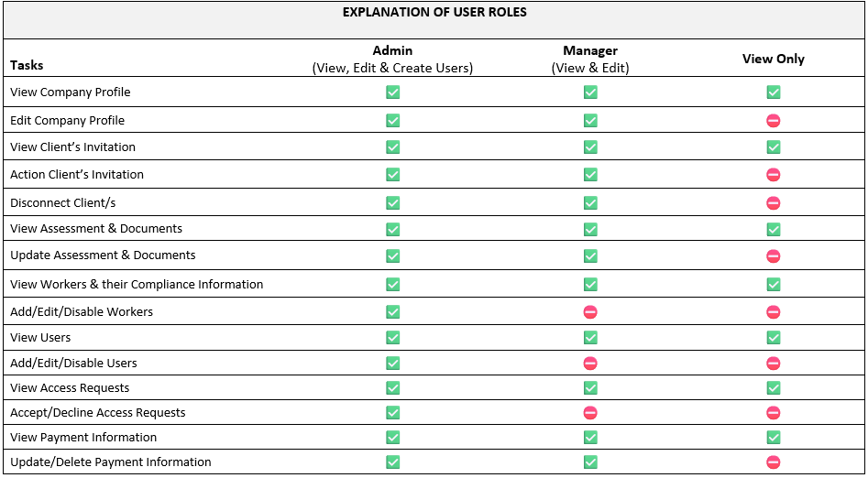The width and height of the screenshot is (868, 478).
Task: Click View Only check for View Client's Invitation
Action: [774, 147]
